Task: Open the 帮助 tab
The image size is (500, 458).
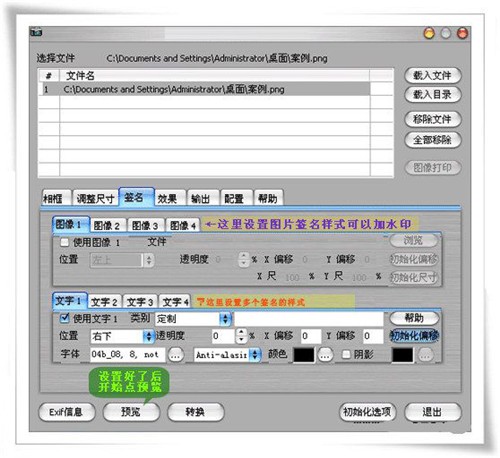Action: pos(268,199)
